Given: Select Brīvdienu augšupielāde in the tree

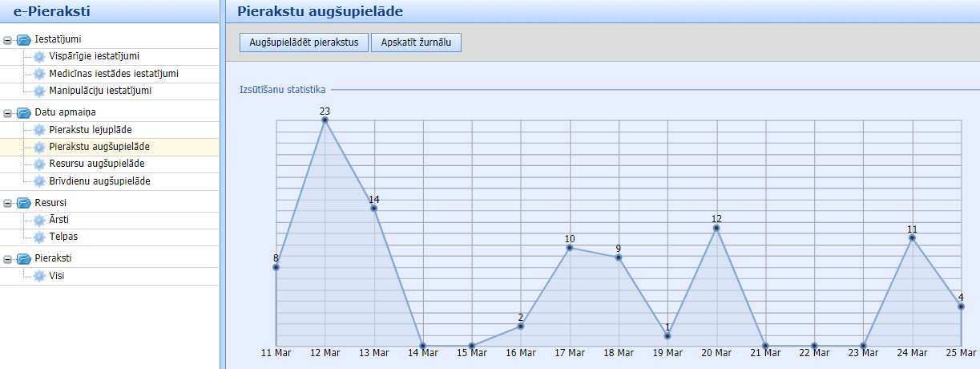Looking at the screenshot, I should coord(99,181).
